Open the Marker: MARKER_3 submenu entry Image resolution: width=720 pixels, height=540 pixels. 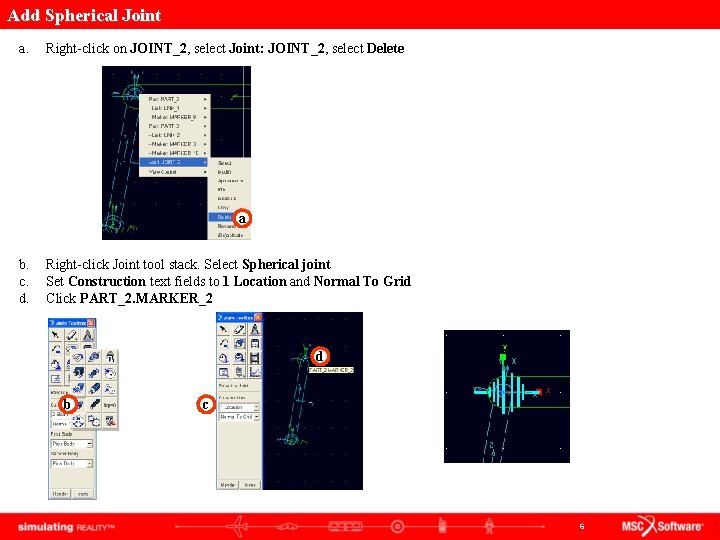click(x=174, y=144)
